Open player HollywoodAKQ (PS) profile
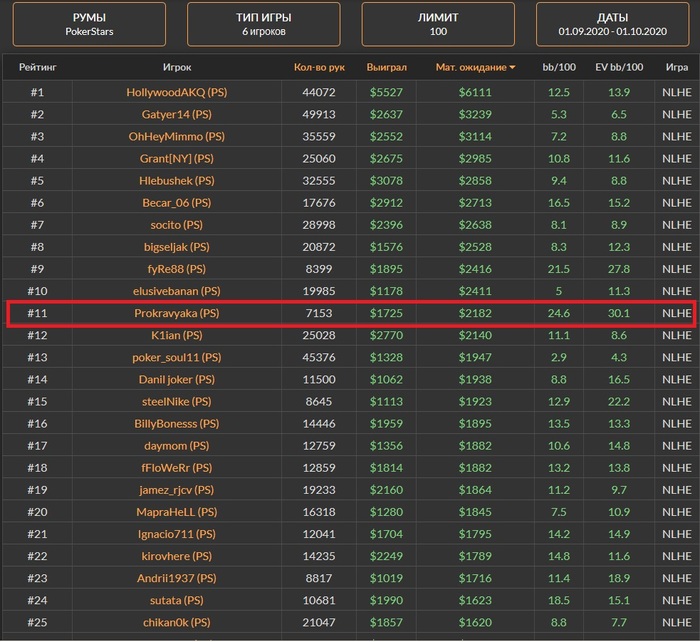This screenshot has width=700, height=642. coord(177,92)
